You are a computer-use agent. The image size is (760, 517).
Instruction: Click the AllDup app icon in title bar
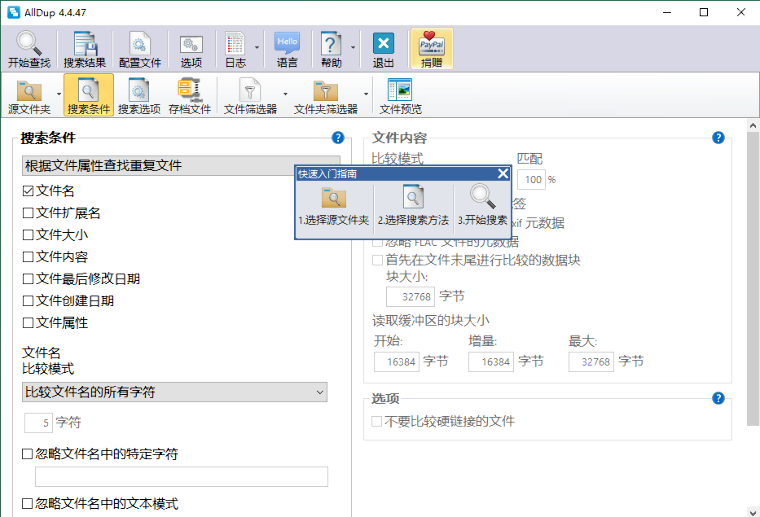[13, 12]
